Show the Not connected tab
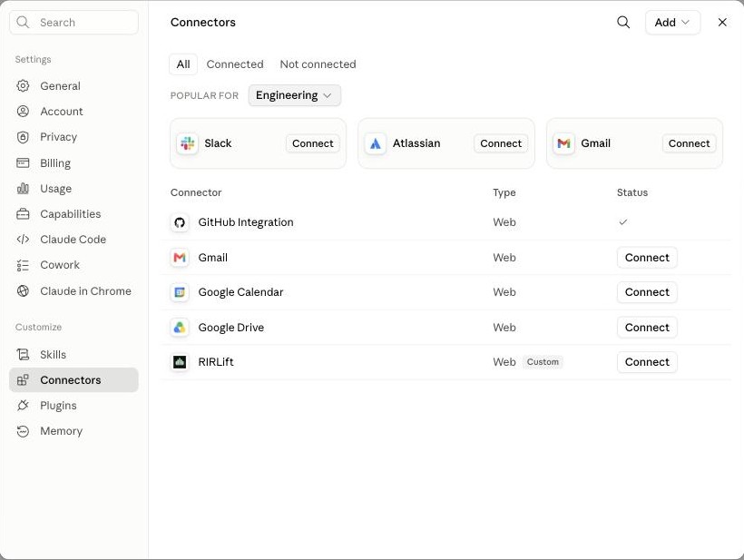The height and width of the screenshot is (560, 744). 318,64
